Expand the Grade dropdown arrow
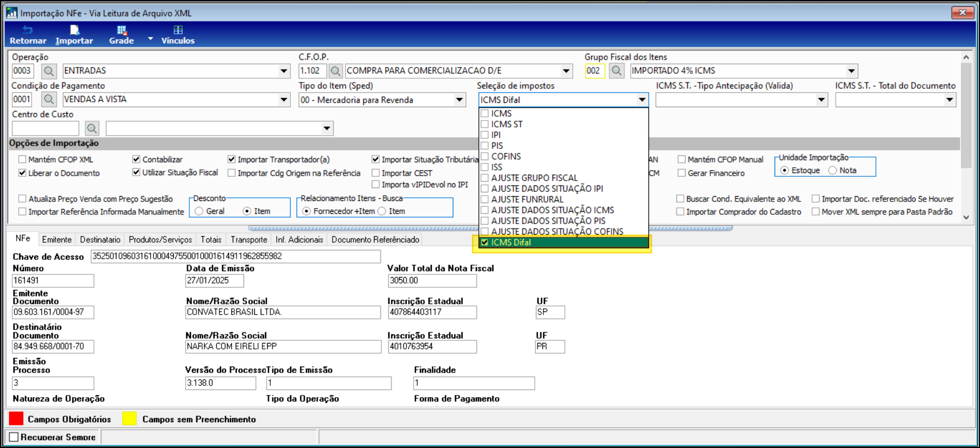The width and height of the screenshot is (980, 448). 150,39
